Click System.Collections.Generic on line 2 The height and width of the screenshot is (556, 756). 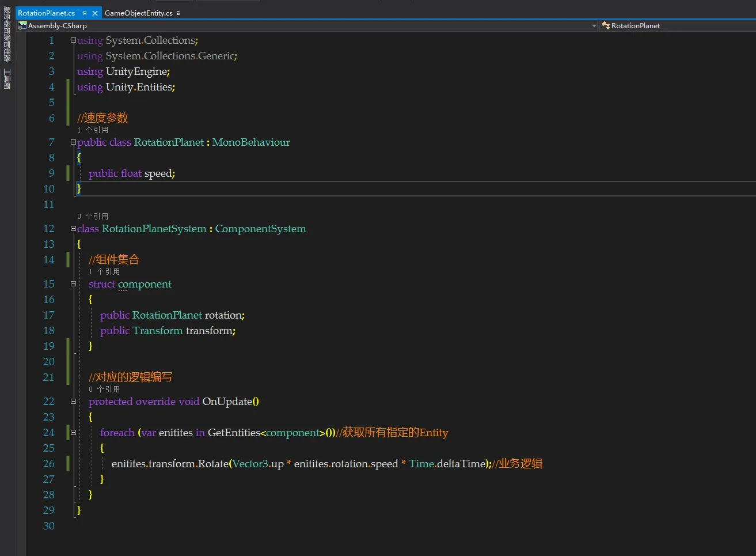pyautogui.click(x=170, y=56)
